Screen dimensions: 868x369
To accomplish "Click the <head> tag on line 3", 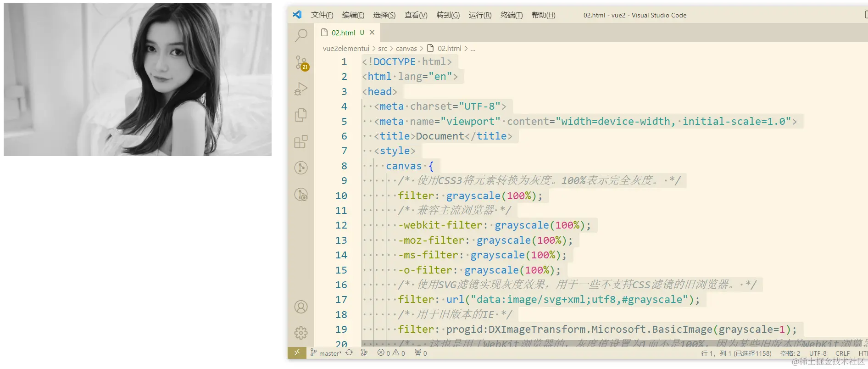I will coord(380,92).
